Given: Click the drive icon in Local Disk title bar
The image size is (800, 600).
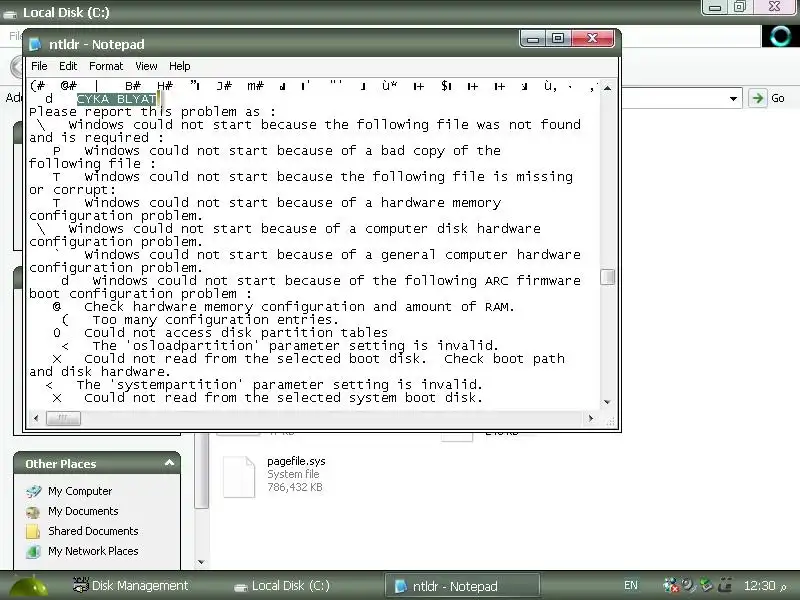Looking at the screenshot, I should pyautogui.click(x=10, y=13).
